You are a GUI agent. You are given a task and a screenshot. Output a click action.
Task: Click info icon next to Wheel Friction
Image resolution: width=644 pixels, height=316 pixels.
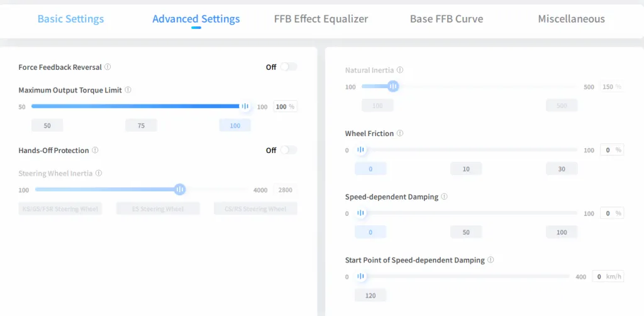click(400, 133)
